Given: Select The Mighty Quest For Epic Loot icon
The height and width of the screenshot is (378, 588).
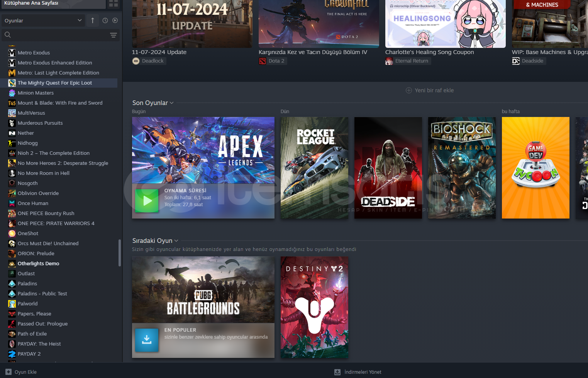Looking at the screenshot, I should pyautogui.click(x=12, y=83).
